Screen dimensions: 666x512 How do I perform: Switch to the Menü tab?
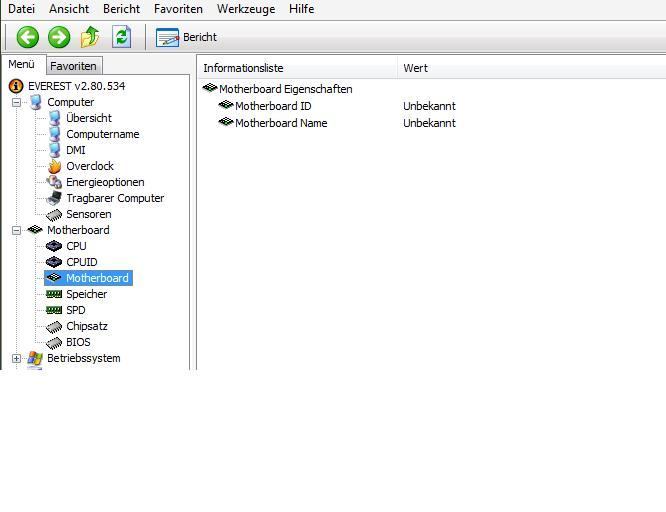[x=22, y=65]
